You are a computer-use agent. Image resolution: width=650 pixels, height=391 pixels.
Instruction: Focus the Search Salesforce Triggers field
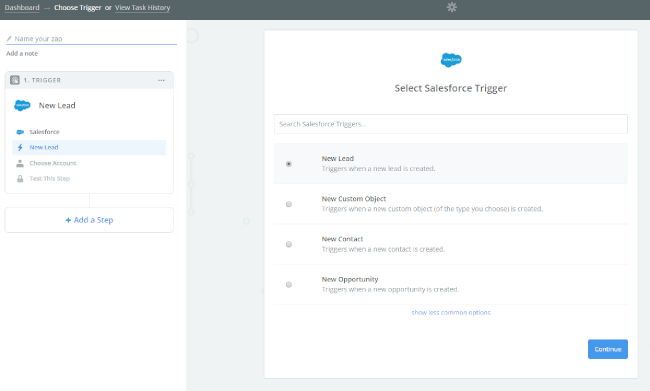tap(451, 124)
